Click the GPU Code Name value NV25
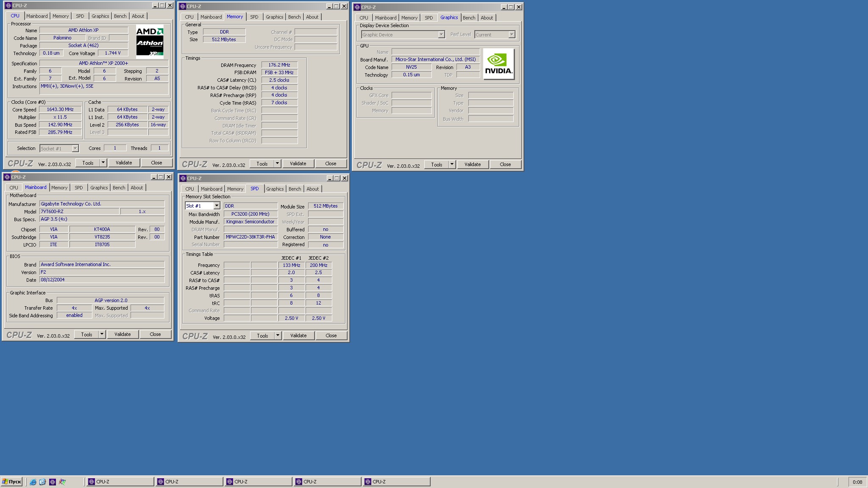The width and height of the screenshot is (868, 488). tap(412, 67)
